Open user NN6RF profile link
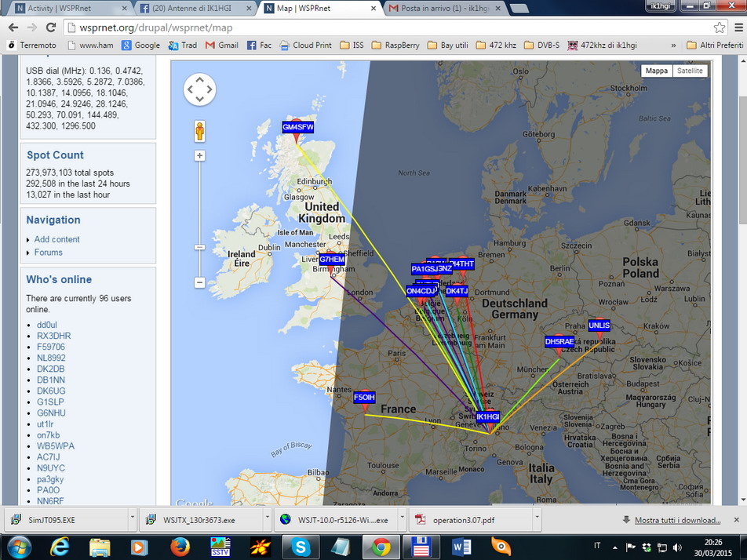Screen dimensions: 747x560 pyautogui.click(x=50, y=501)
